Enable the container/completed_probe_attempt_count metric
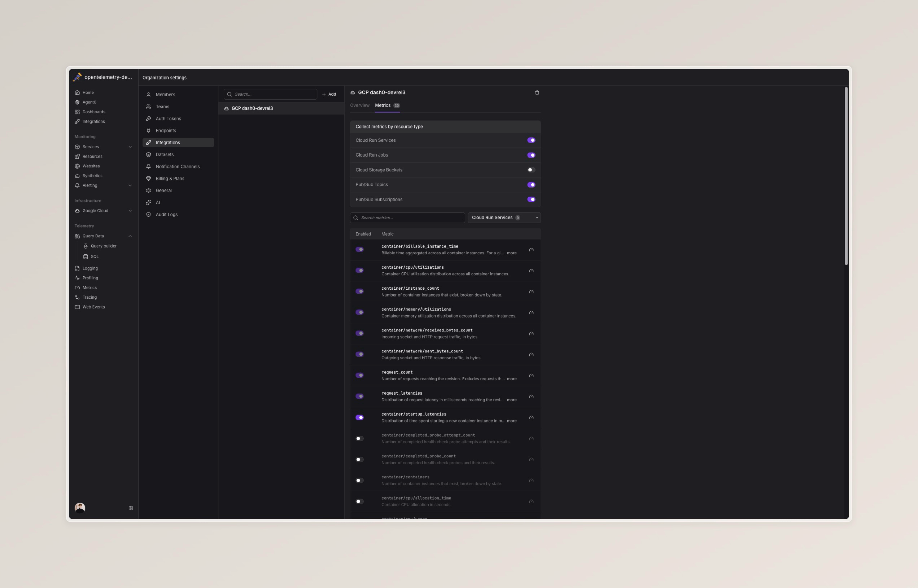 (x=359, y=438)
